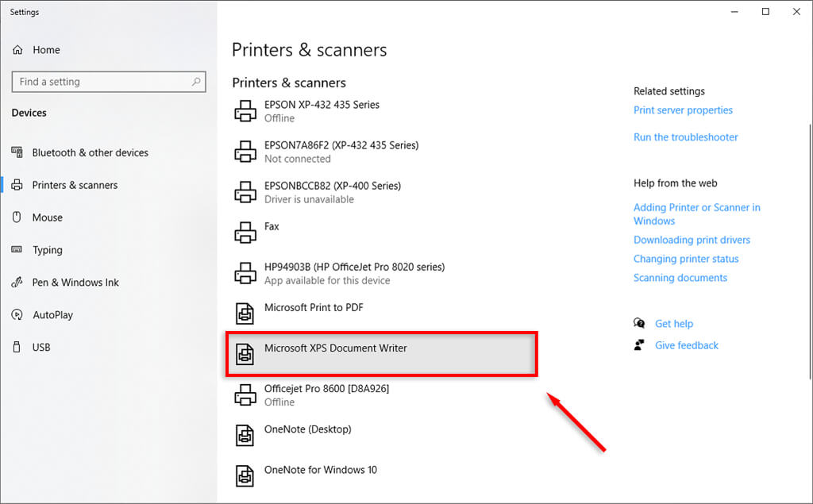813x504 pixels.
Task: Run the troubleshooter link
Action: click(x=685, y=137)
